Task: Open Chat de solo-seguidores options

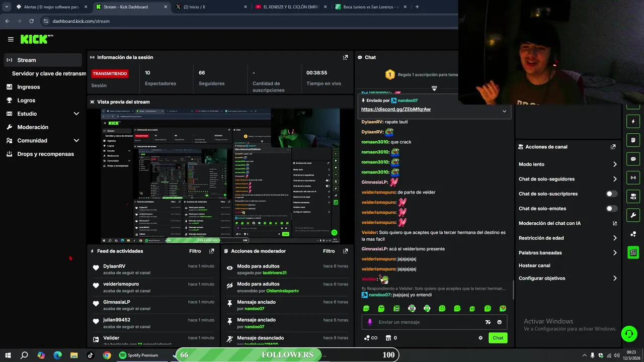Action: coord(568,179)
